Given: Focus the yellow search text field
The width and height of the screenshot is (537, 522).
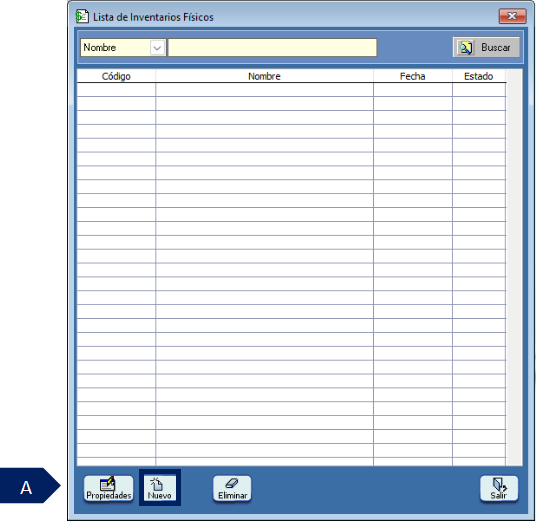Looking at the screenshot, I should (x=273, y=48).
